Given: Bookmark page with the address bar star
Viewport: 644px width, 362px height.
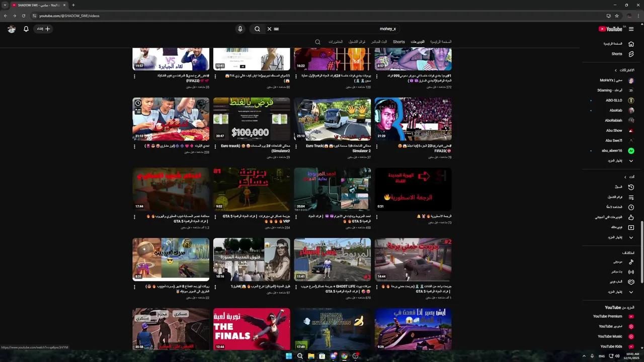Looking at the screenshot, I should tap(616, 16).
